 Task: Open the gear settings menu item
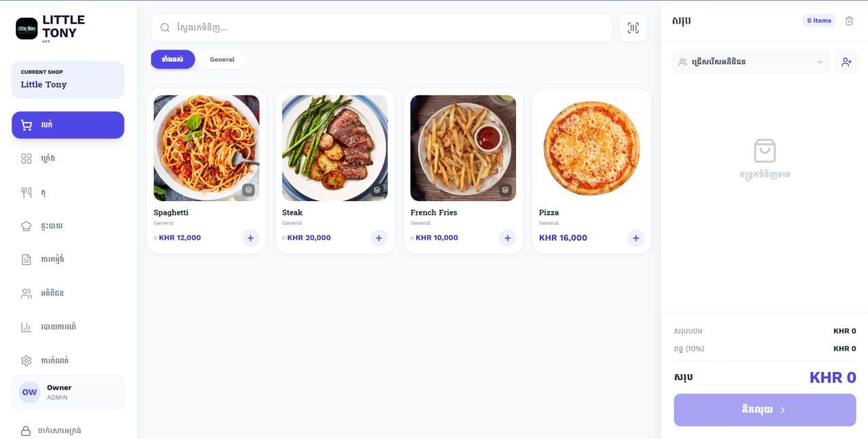(68, 360)
